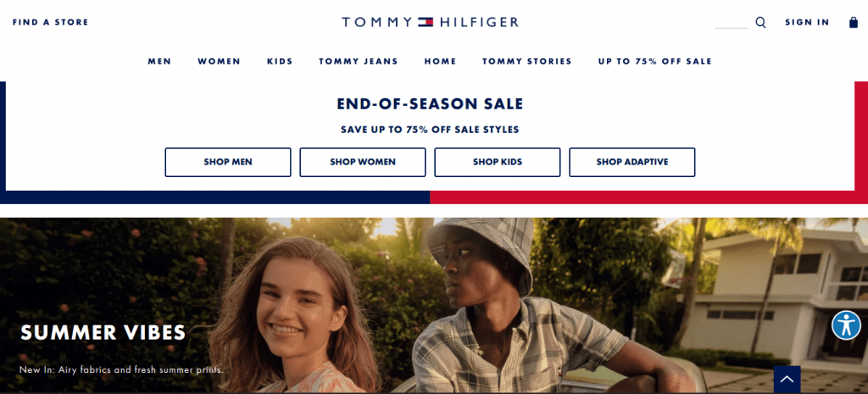Click the Shop Women button
The width and height of the screenshot is (868, 394).
[x=363, y=162]
